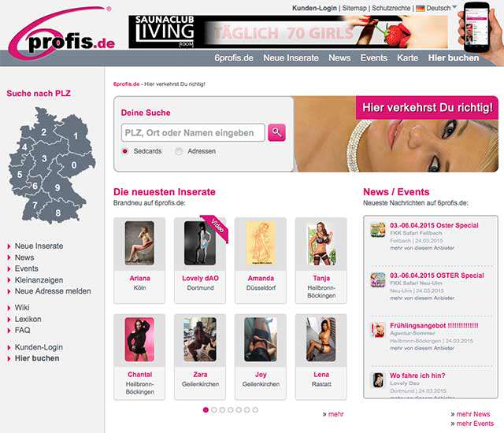The height and width of the screenshot is (433, 504).
Task: Open the 03.-06.04.2015 Oster Special headline
Action: point(434,225)
